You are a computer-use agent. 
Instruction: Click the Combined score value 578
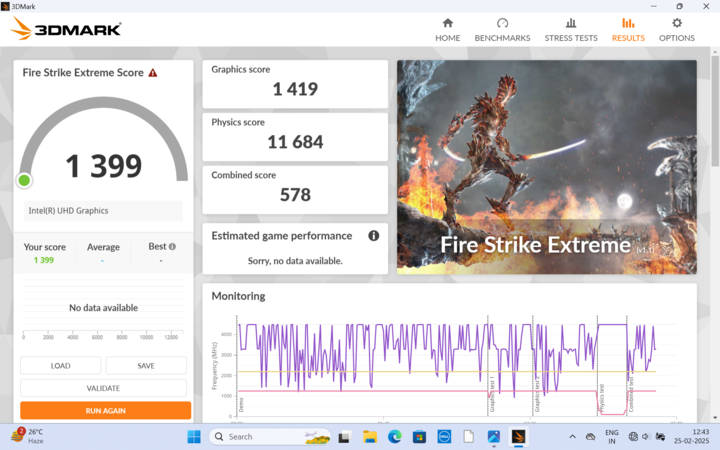tap(295, 195)
